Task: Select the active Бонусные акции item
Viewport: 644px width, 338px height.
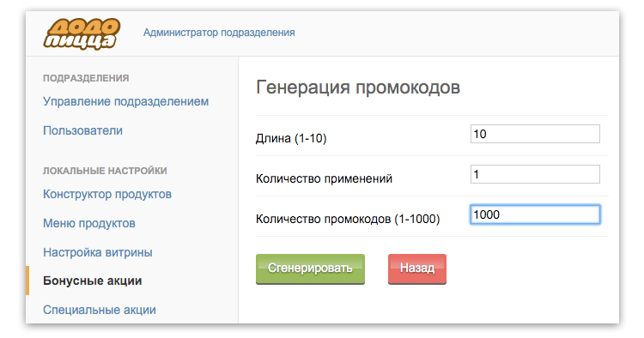Action: coord(93,281)
